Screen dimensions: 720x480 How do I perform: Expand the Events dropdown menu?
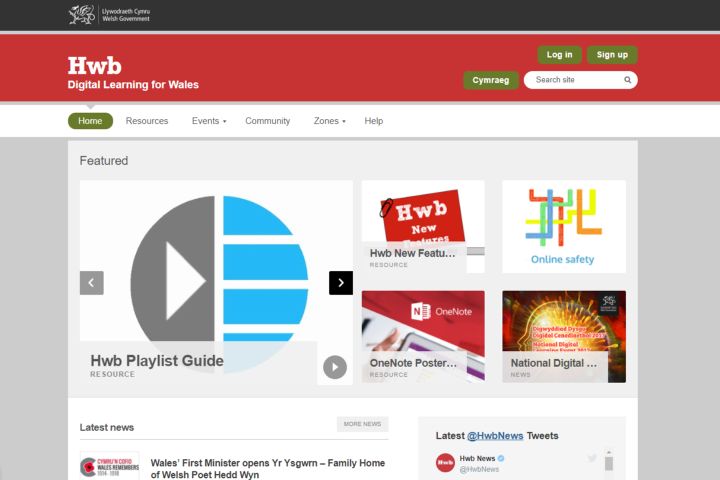point(209,121)
